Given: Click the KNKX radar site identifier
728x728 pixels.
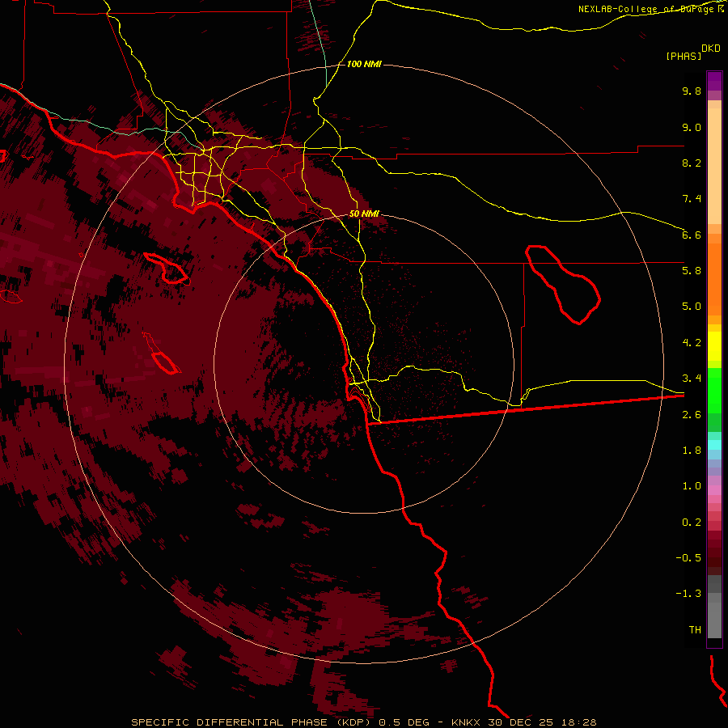Looking at the screenshot, I should tap(465, 722).
